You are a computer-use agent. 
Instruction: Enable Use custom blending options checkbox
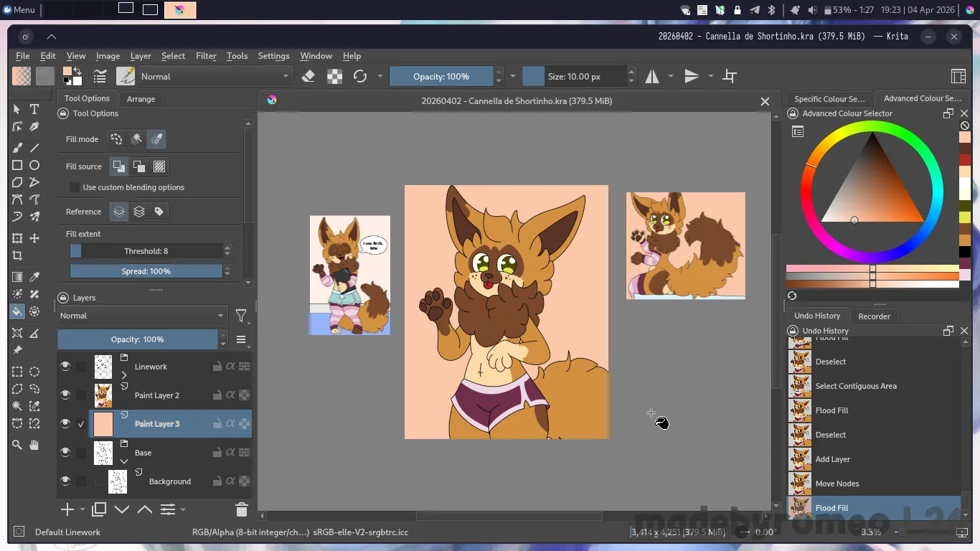pos(75,187)
